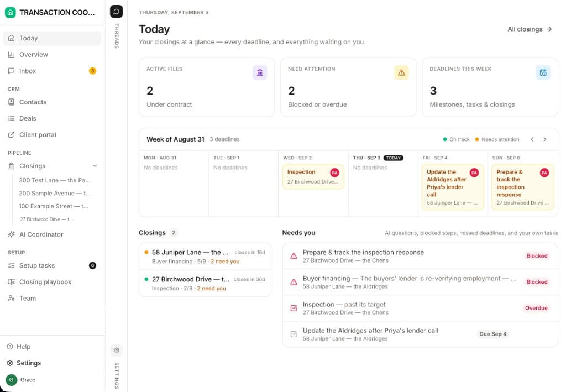Open the Today page in sidebar
The width and height of the screenshot is (566, 392).
52,38
